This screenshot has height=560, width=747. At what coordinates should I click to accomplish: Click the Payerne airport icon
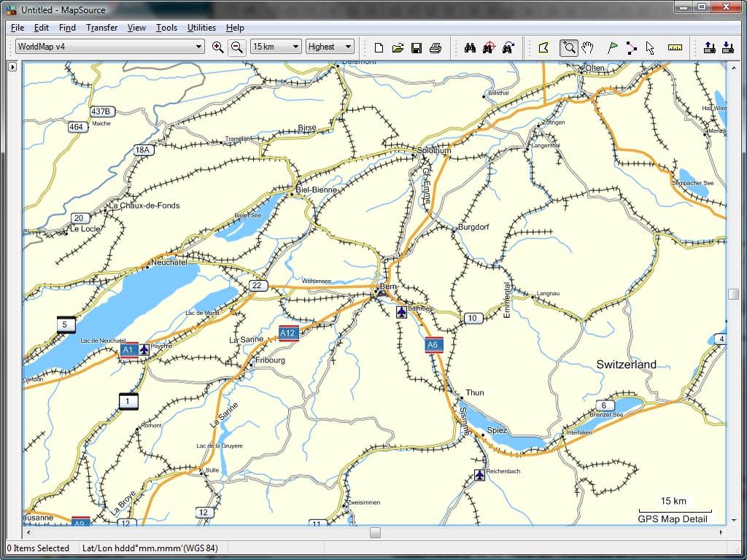[x=144, y=350]
